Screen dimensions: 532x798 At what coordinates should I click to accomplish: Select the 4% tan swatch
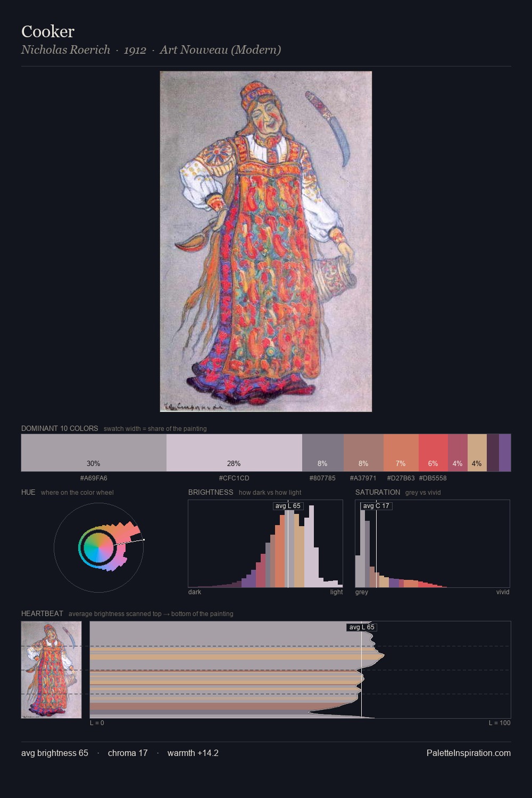coord(477,453)
